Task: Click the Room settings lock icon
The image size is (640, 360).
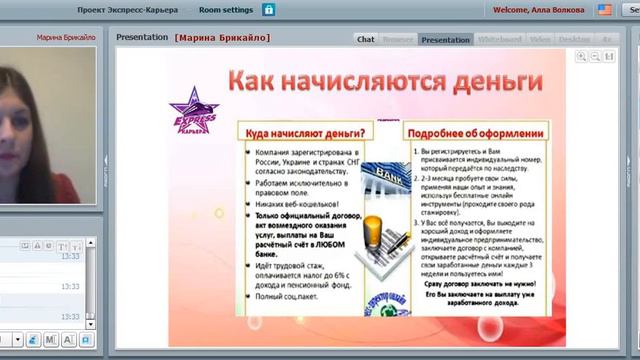Action: click(x=269, y=9)
